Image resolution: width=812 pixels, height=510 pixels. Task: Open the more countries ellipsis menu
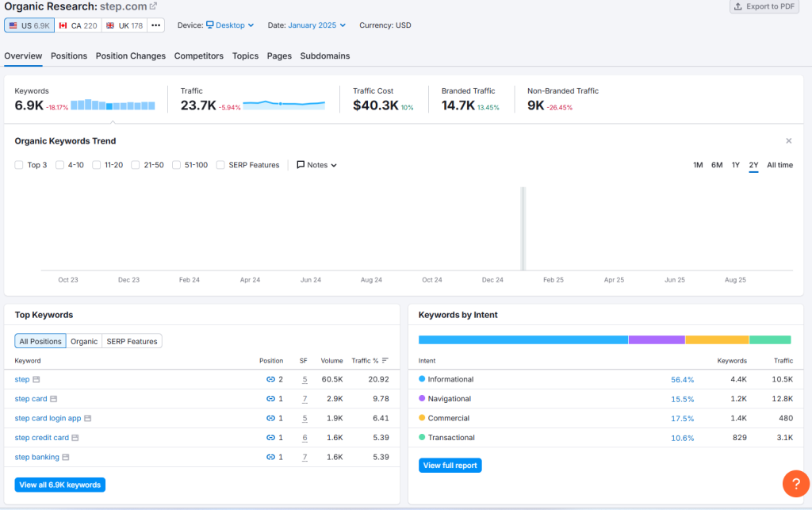point(156,25)
